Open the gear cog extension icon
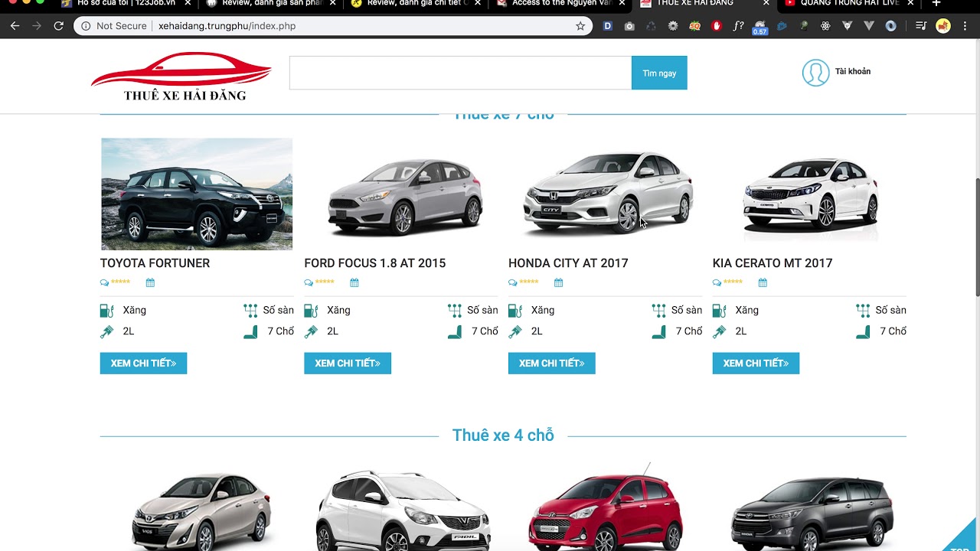The image size is (980, 551). tap(673, 26)
